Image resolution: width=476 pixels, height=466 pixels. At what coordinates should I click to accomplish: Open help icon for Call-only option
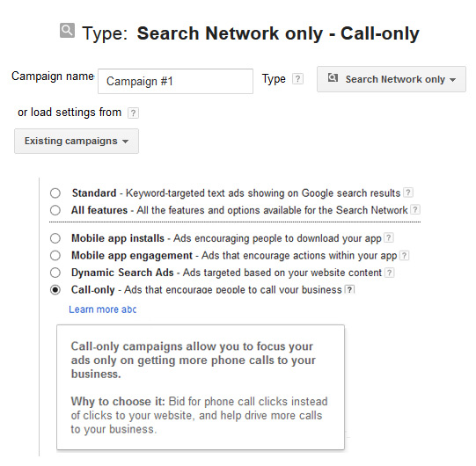coord(349,289)
